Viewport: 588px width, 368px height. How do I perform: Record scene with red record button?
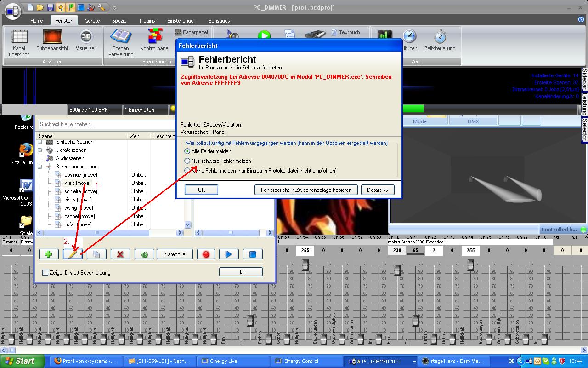(x=206, y=254)
